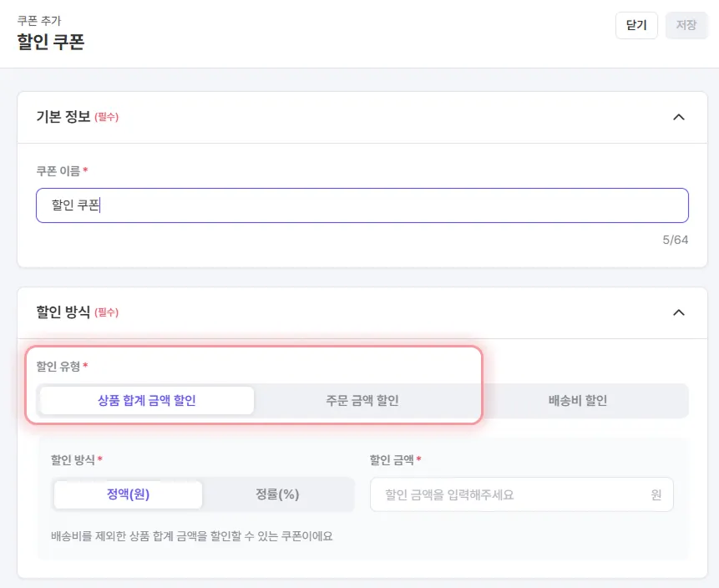Click the 닫기 button

point(636,25)
